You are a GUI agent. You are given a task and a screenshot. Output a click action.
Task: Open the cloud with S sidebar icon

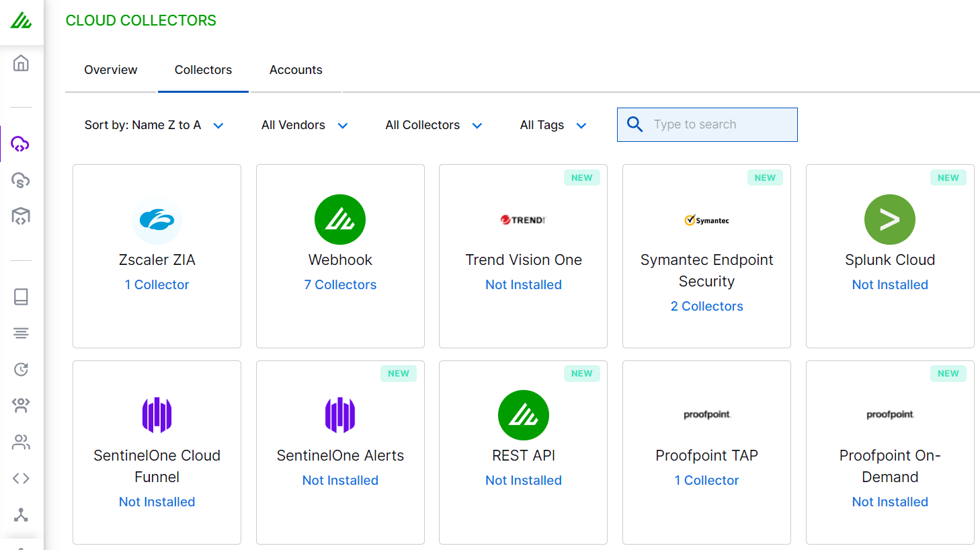coord(21,180)
